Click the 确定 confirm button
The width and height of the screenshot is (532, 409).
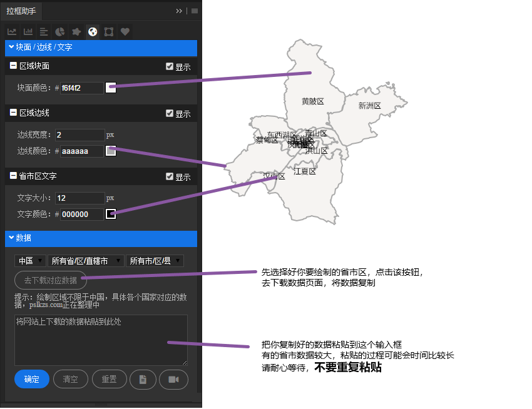pyautogui.click(x=31, y=379)
